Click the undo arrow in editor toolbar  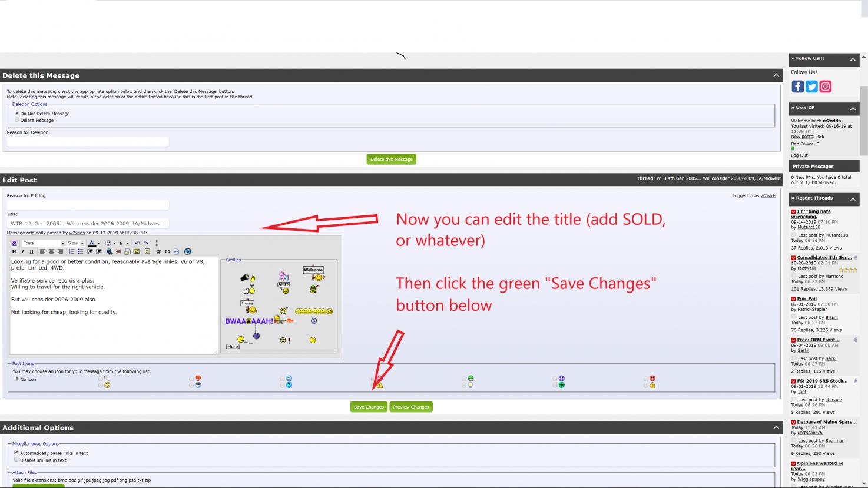point(137,243)
